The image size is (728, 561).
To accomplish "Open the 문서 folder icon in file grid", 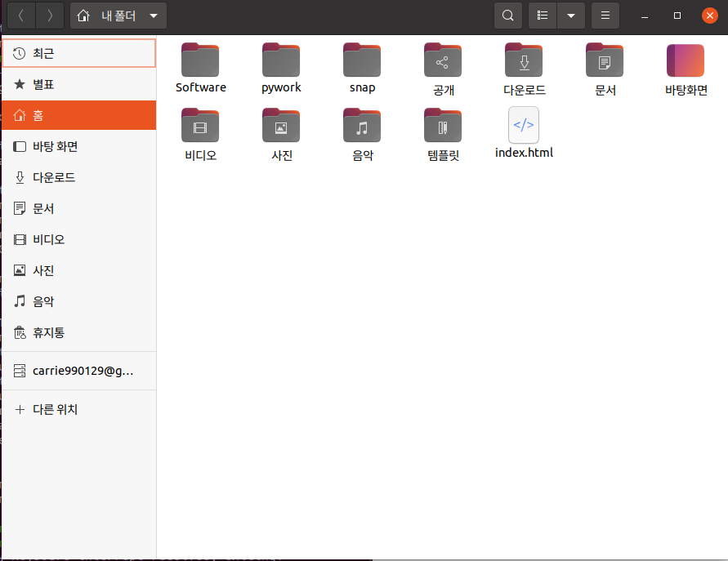I will (605, 60).
